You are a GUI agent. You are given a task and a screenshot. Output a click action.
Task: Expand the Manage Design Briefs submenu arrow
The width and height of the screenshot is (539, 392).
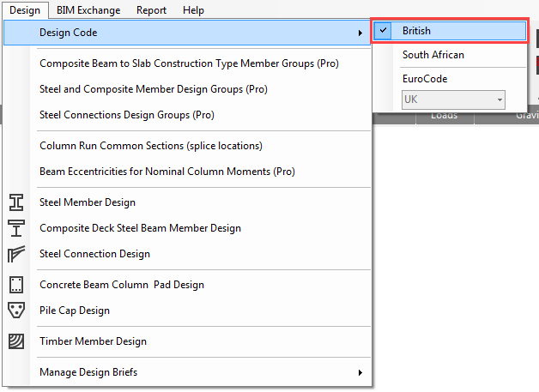tap(360, 372)
